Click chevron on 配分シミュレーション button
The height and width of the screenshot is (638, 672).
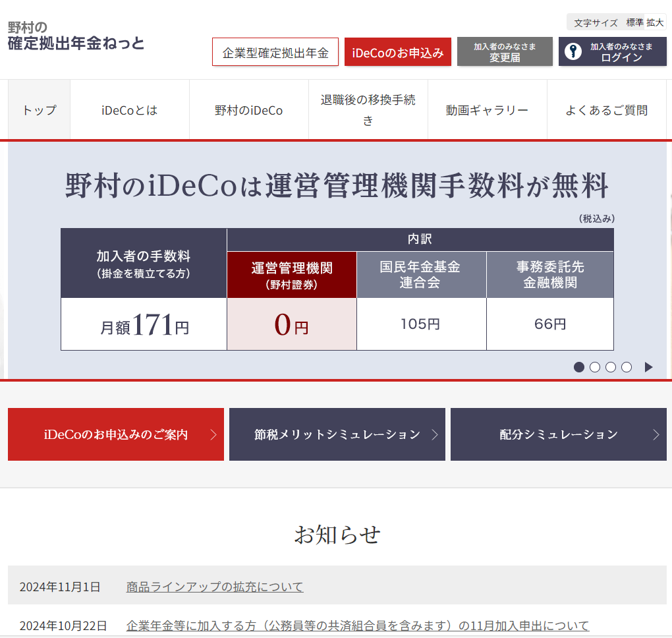pyautogui.click(x=656, y=435)
